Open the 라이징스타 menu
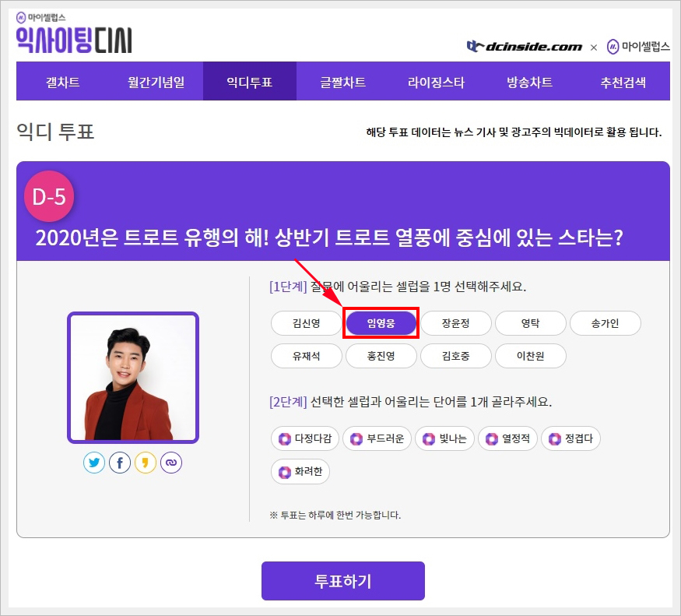Screen dimensions: 681x616 click(x=436, y=82)
